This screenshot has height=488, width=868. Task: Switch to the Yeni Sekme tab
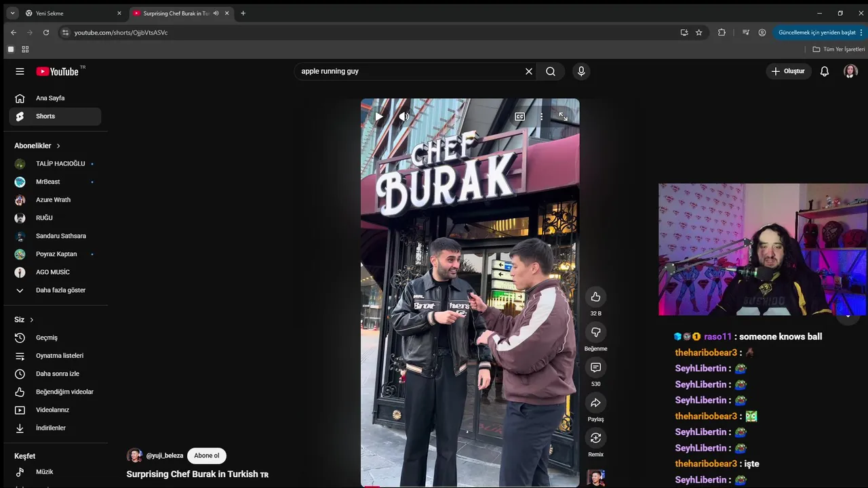pyautogui.click(x=72, y=13)
